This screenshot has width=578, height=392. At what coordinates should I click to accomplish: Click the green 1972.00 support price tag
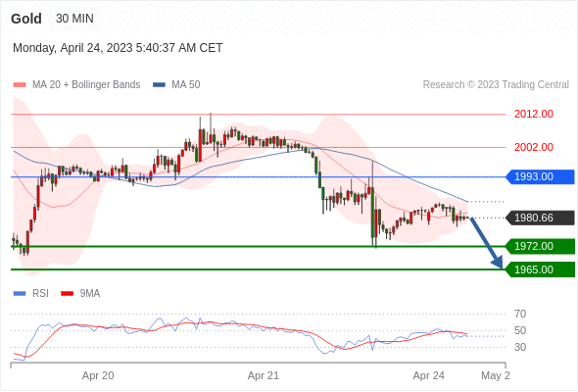click(540, 246)
